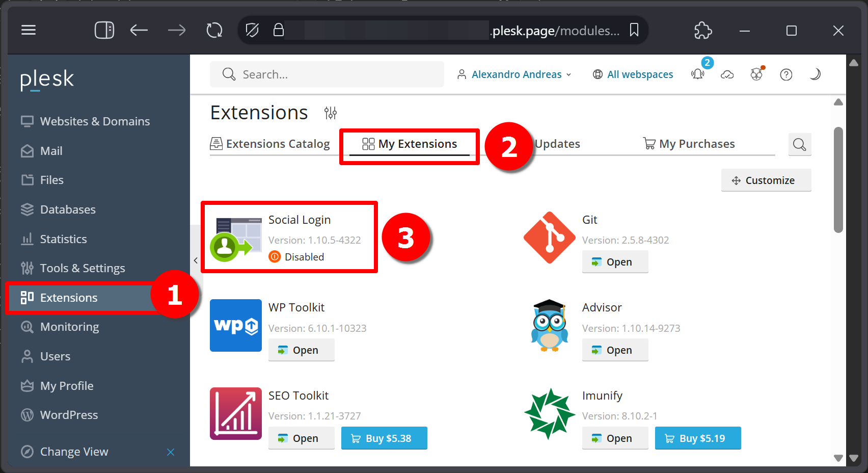Toggle the browser sidebar panel icon
This screenshot has width=868, height=473.
point(104,30)
